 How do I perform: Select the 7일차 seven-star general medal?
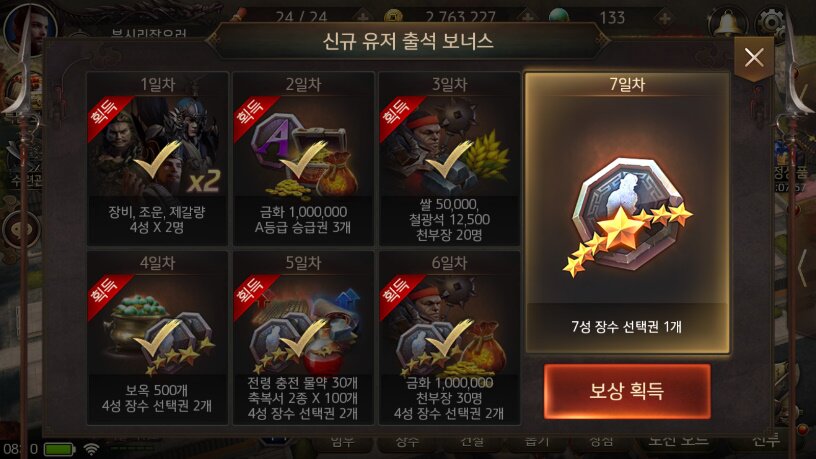627,216
